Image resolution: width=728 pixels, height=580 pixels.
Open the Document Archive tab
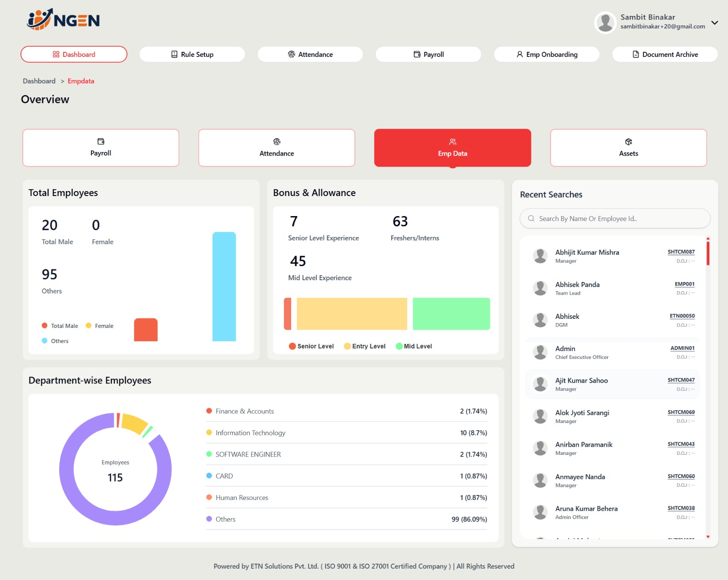[x=665, y=55]
